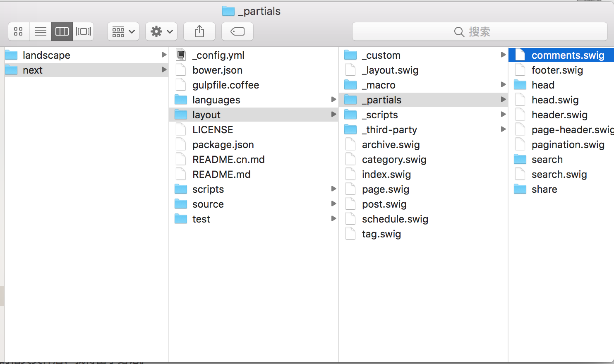The width and height of the screenshot is (614, 364).
Task: Switch to list view mode
Action: click(x=41, y=31)
